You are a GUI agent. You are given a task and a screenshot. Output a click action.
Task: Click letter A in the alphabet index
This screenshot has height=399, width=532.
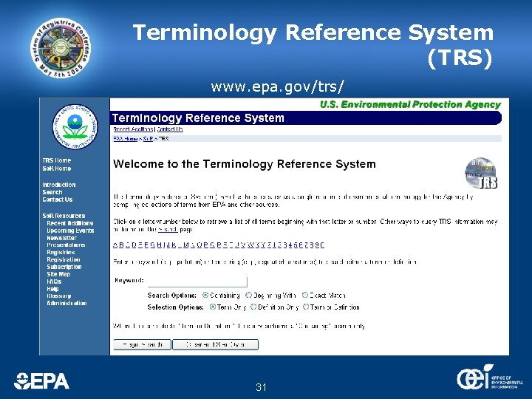[116, 245]
